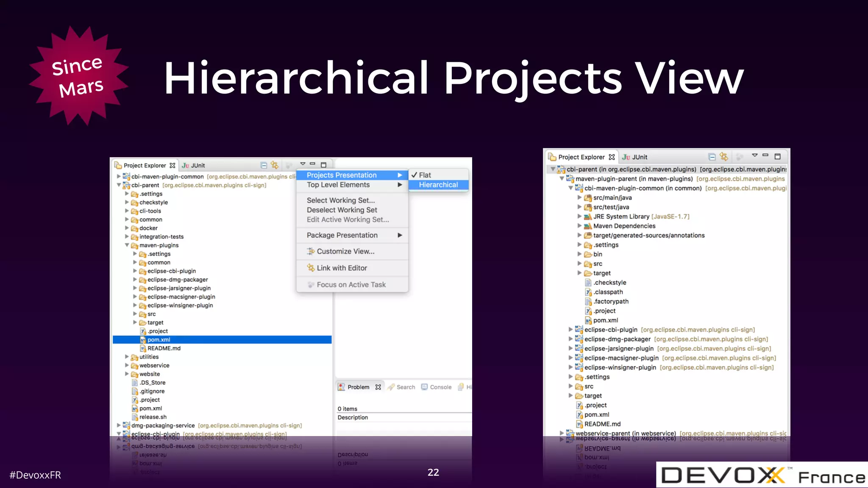Select highlighted pom.xml row in left explorer
Image resolution: width=868 pixels, height=488 pixels.
(222, 340)
